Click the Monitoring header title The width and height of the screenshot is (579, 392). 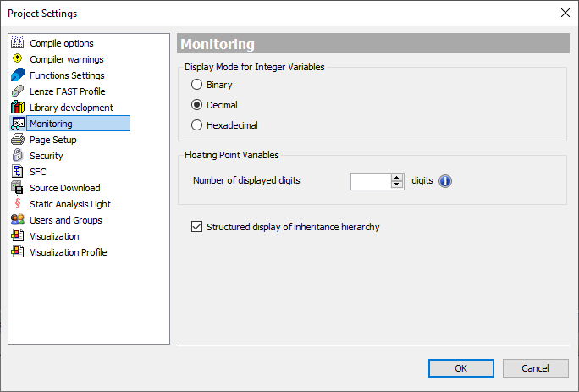pyautogui.click(x=218, y=44)
